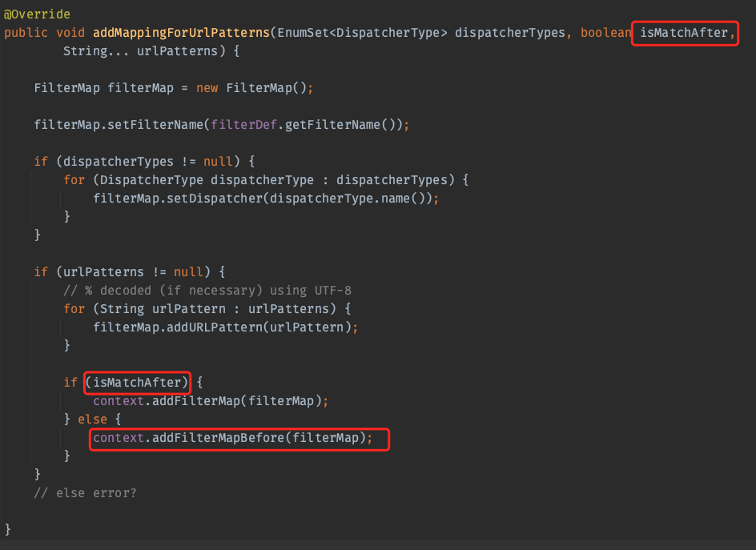Click the name() call on dispatcherType
The height and width of the screenshot is (550, 756).
pyautogui.click(x=411, y=198)
